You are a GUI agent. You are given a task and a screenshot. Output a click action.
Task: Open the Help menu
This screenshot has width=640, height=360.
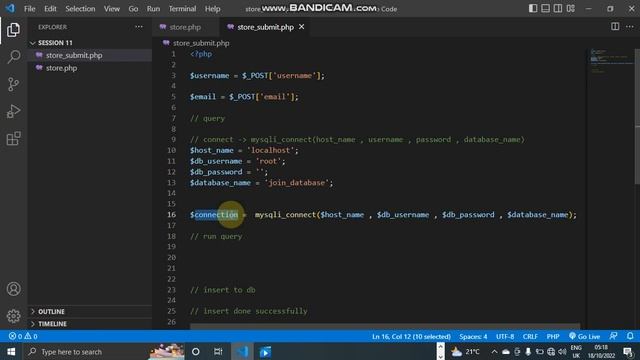click(x=213, y=9)
